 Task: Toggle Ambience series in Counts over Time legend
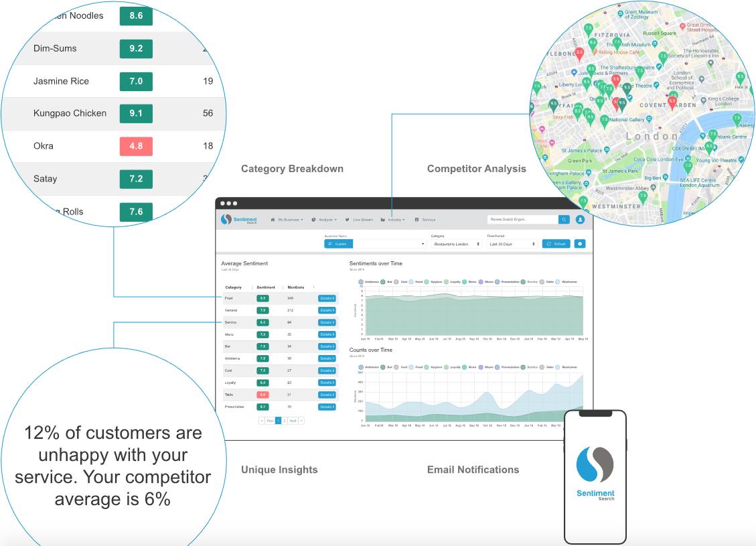[368, 367]
